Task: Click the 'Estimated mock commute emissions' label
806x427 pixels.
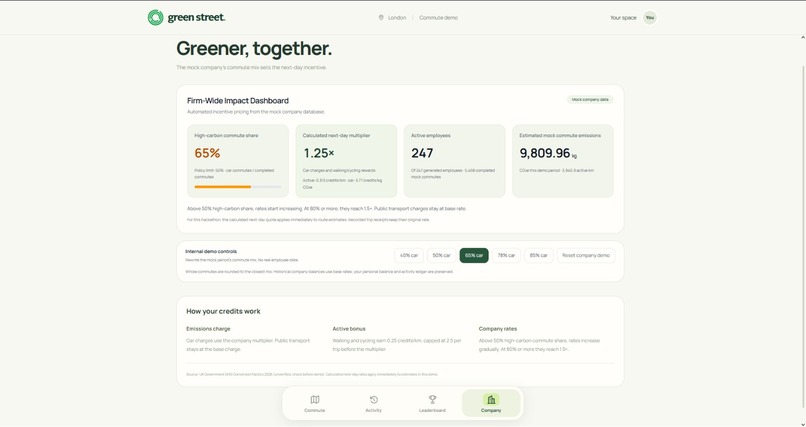Action: [x=560, y=136]
